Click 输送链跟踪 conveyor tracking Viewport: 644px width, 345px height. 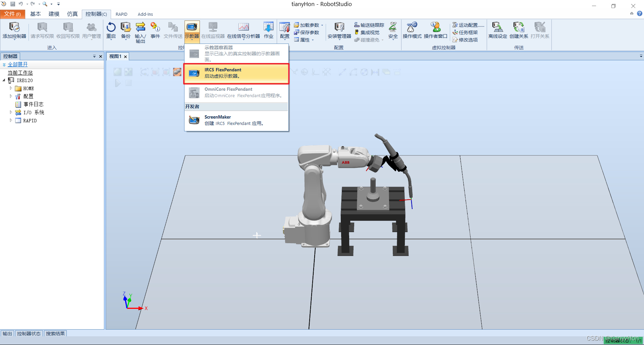369,25
